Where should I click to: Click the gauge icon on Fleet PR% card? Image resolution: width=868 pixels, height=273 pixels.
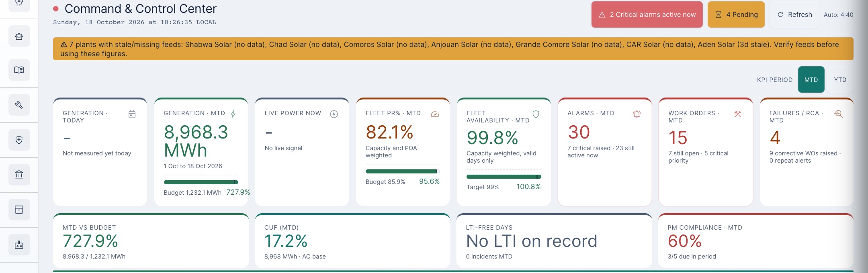[x=435, y=114]
